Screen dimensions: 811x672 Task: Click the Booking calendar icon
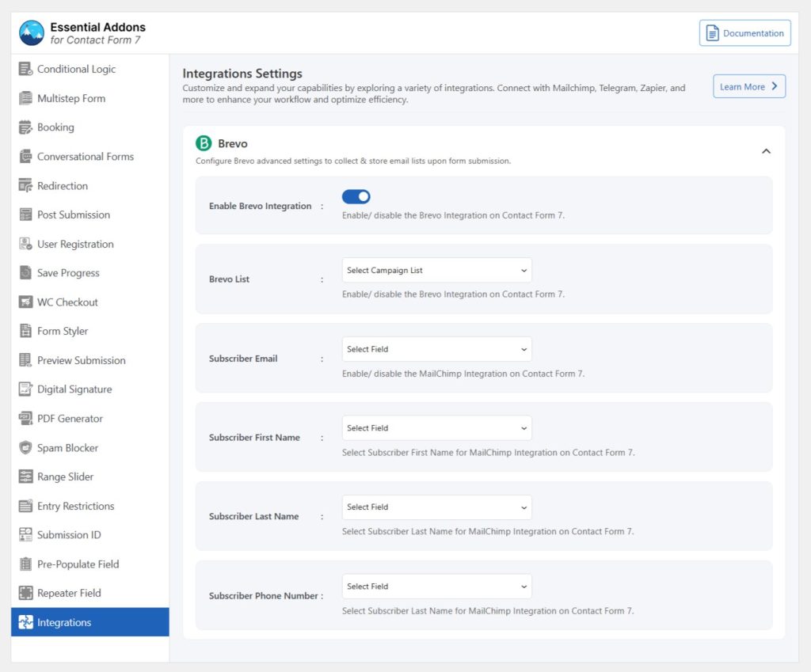[x=25, y=127]
